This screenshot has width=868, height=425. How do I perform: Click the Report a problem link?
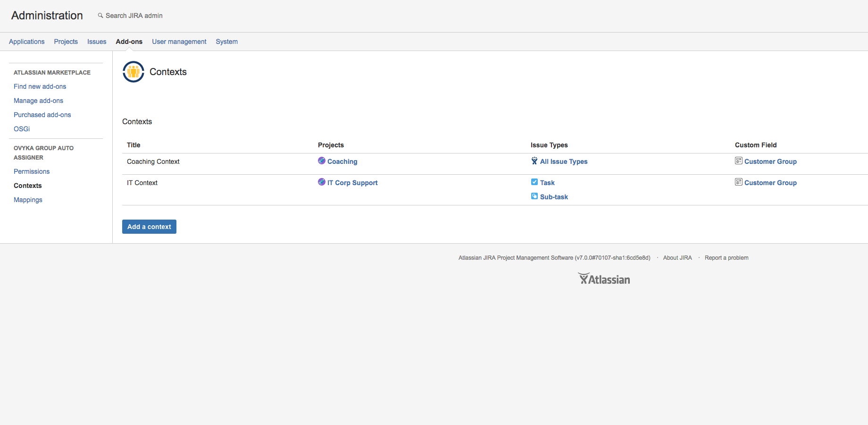click(x=726, y=258)
